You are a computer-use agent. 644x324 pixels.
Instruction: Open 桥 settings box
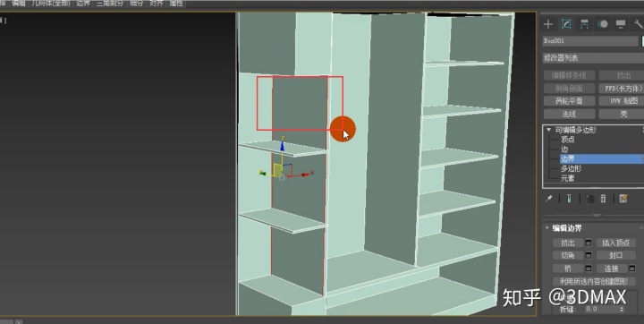[589, 269]
